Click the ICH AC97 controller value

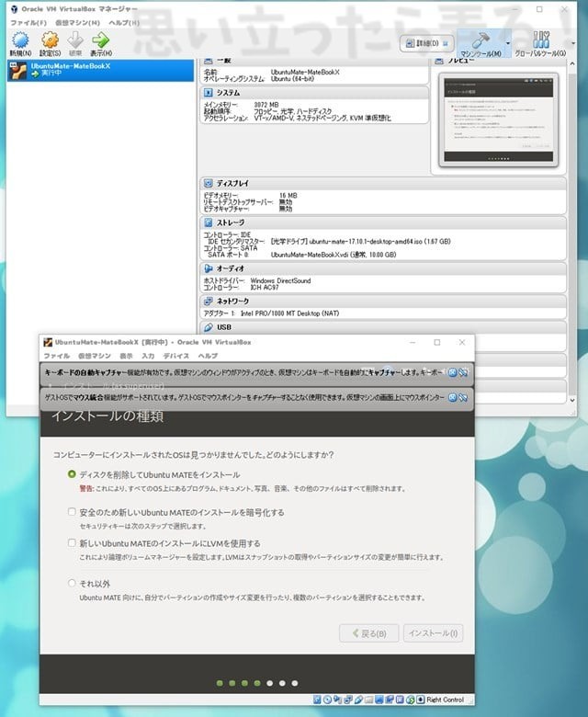[265, 287]
